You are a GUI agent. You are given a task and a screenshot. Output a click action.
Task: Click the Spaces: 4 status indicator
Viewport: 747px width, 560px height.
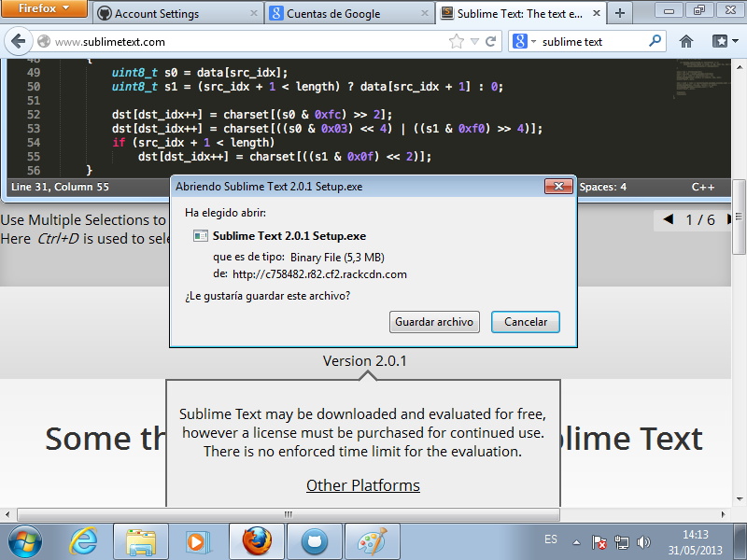pyautogui.click(x=602, y=188)
